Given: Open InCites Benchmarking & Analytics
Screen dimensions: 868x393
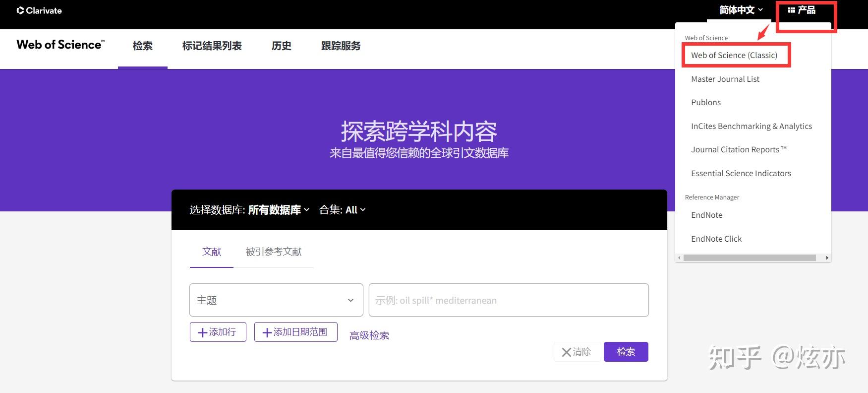Looking at the screenshot, I should point(752,126).
